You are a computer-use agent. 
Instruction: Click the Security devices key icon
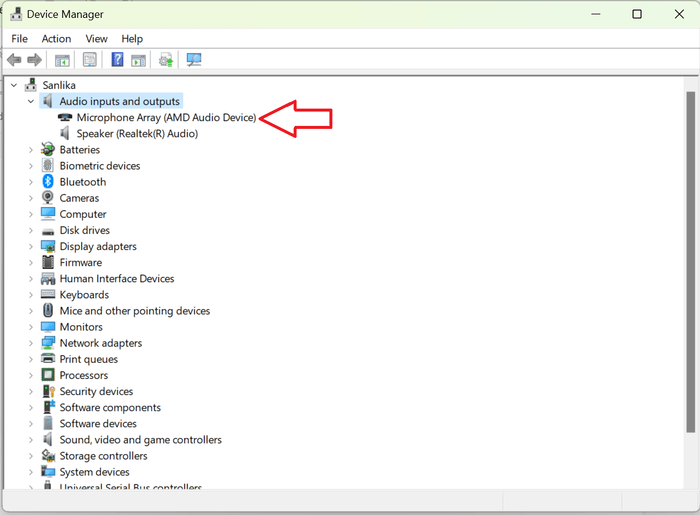(x=48, y=391)
